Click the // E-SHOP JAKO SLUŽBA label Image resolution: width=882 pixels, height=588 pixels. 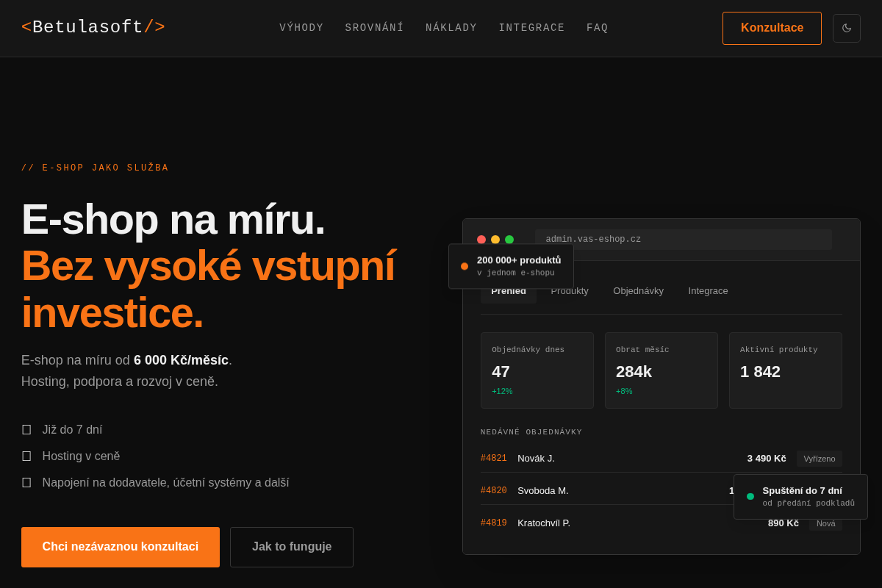[x=95, y=168]
